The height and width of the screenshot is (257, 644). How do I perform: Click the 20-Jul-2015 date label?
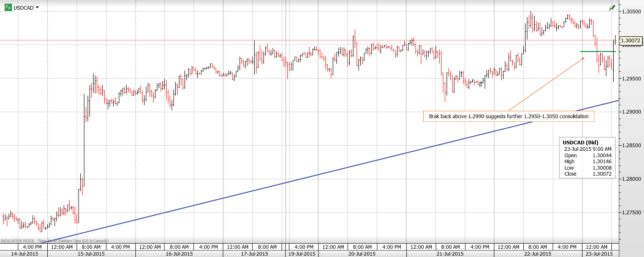coord(363,254)
